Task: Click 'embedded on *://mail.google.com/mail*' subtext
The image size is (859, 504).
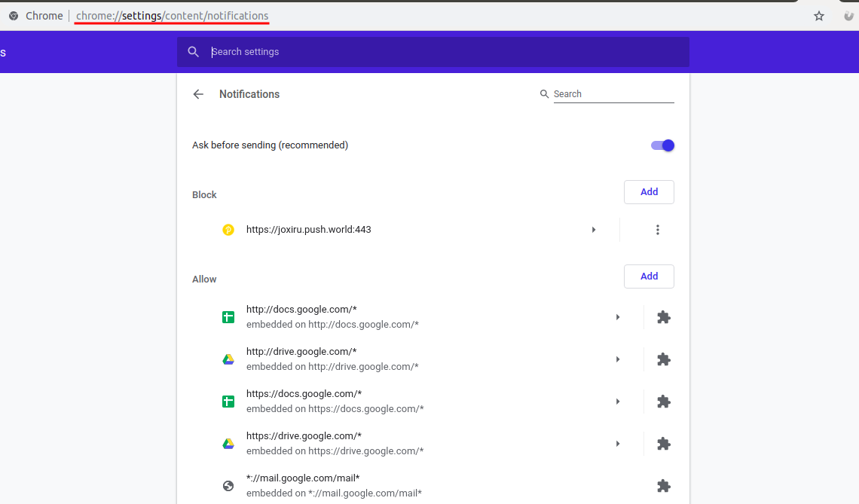Action: click(x=334, y=493)
